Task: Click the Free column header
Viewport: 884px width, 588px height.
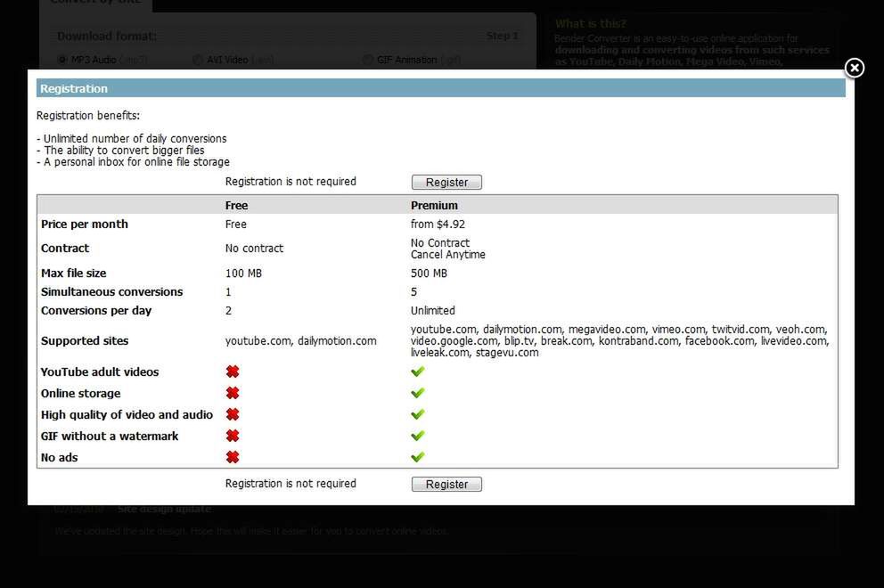Action: click(236, 205)
